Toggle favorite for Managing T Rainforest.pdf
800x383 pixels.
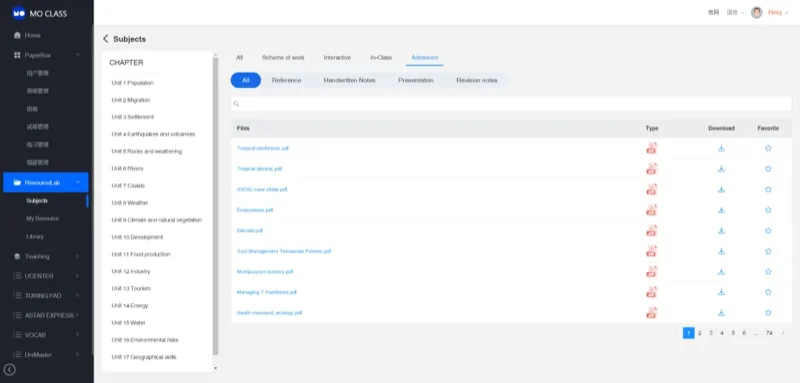pyautogui.click(x=768, y=292)
